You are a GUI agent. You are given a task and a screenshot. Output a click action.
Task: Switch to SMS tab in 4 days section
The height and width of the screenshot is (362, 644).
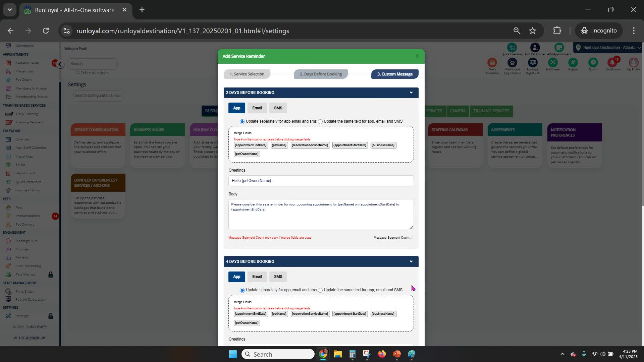tap(278, 277)
